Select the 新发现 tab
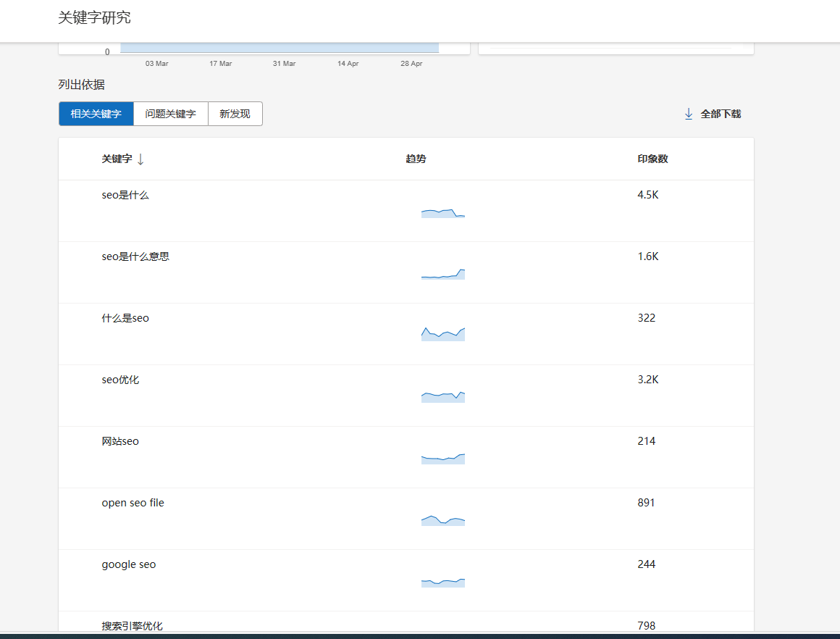 tap(235, 114)
